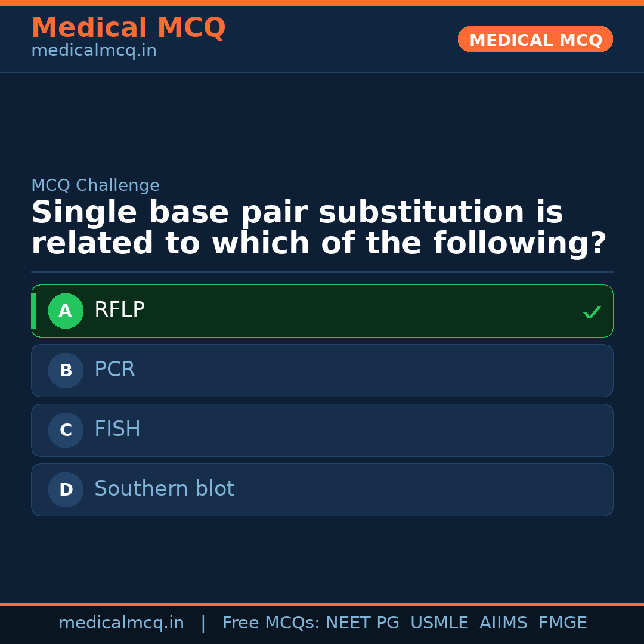Click the green A option circle
Viewport: 644px width, 644px height.
(66, 311)
